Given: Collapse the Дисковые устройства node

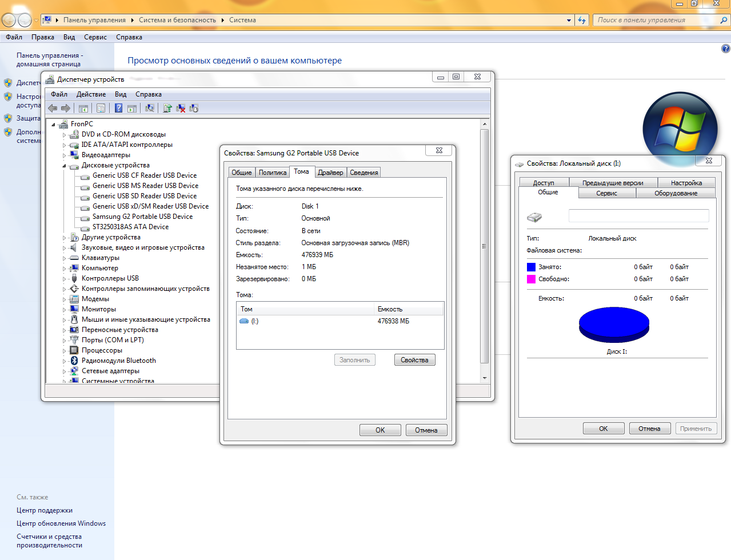Looking at the screenshot, I should pyautogui.click(x=64, y=166).
